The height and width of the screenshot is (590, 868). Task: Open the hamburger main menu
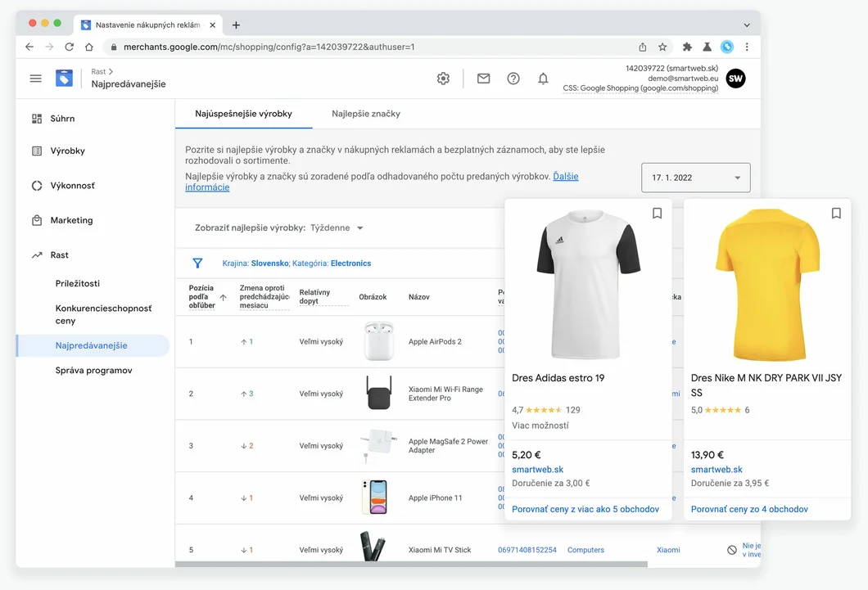pyautogui.click(x=35, y=79)
